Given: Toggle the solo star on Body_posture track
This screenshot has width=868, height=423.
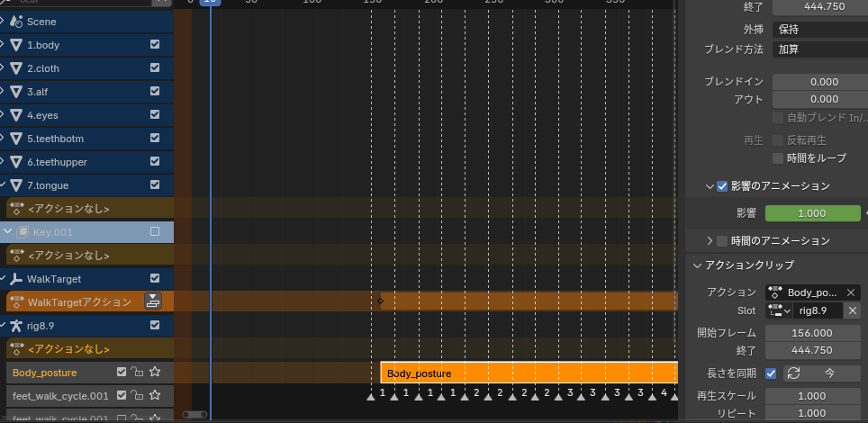Looking at the screenshot, I should coord(155,372).
